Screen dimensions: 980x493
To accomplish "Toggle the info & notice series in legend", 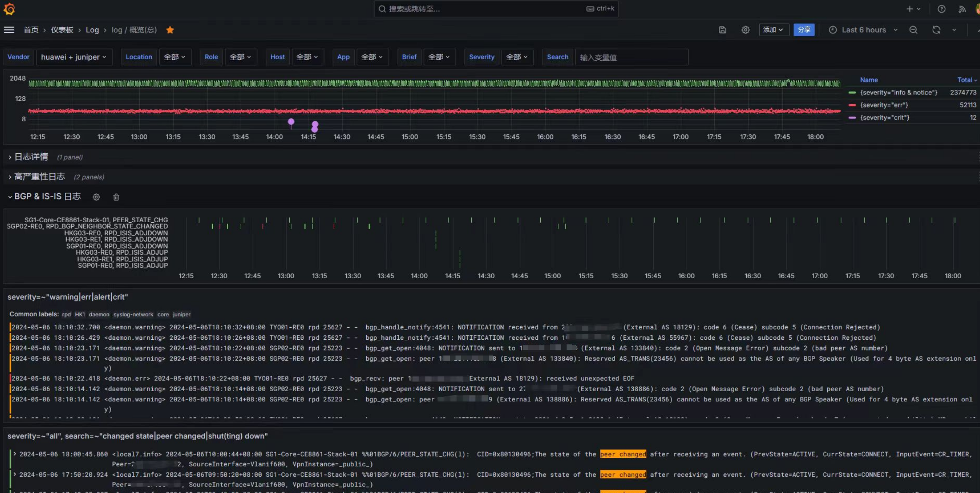I will (x=898, y=93).
